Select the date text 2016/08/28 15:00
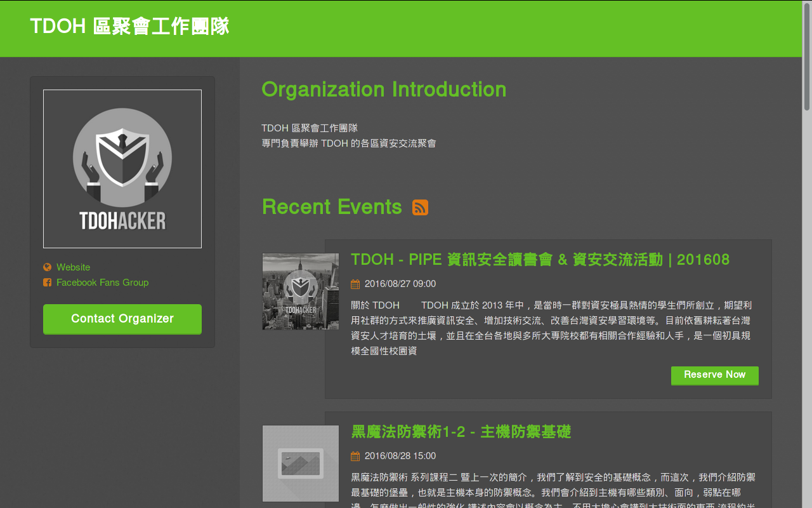The image size is (812, 508). [400, 456]
